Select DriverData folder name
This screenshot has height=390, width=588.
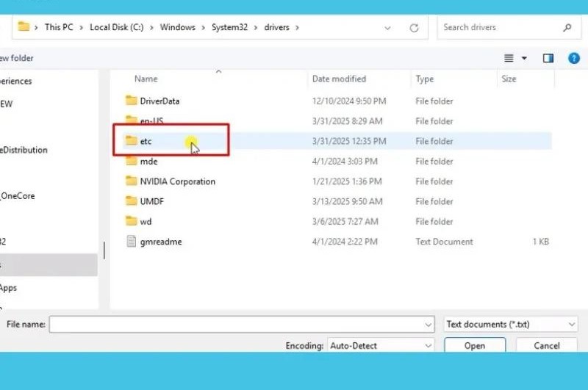coord(159,101)
